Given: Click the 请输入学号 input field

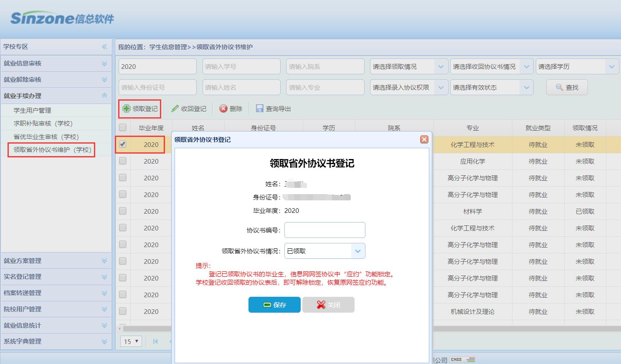Looking at the screenshot, I should [241, 66].
